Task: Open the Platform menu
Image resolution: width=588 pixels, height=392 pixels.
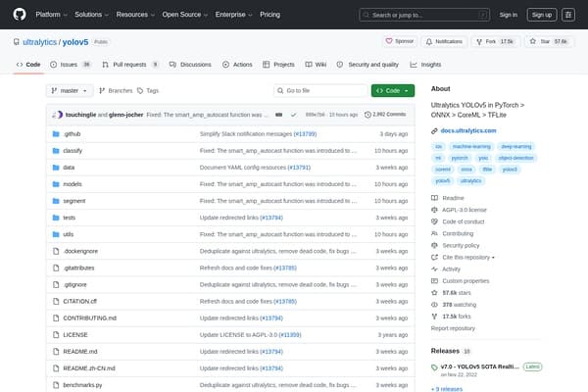Action: point(51,15)
